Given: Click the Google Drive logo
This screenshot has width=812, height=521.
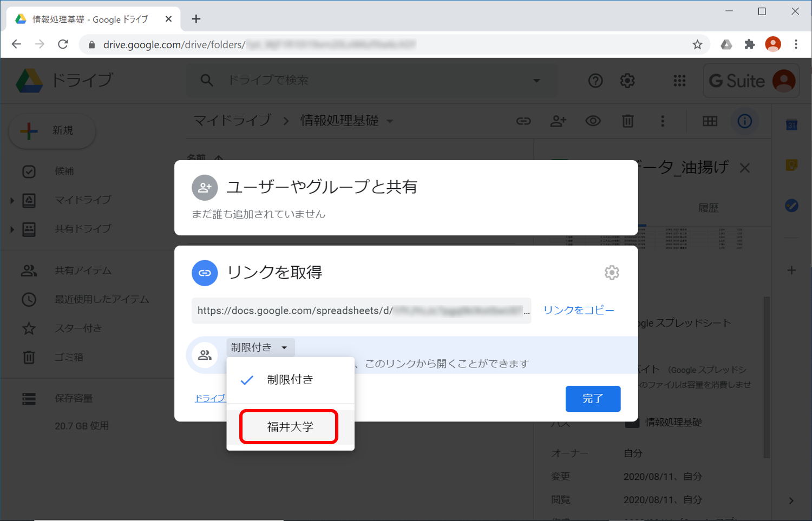Looking at the screenshot, I should 29,81.
